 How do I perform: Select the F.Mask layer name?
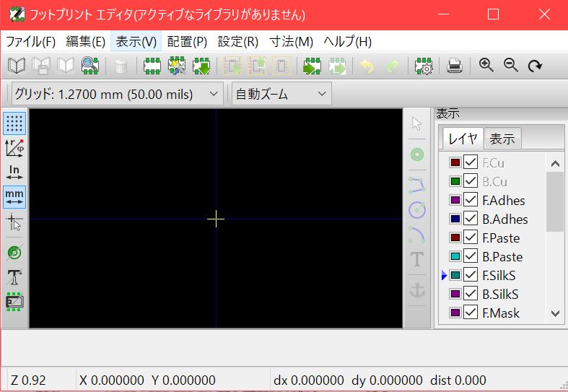click(x=501, y=313)
